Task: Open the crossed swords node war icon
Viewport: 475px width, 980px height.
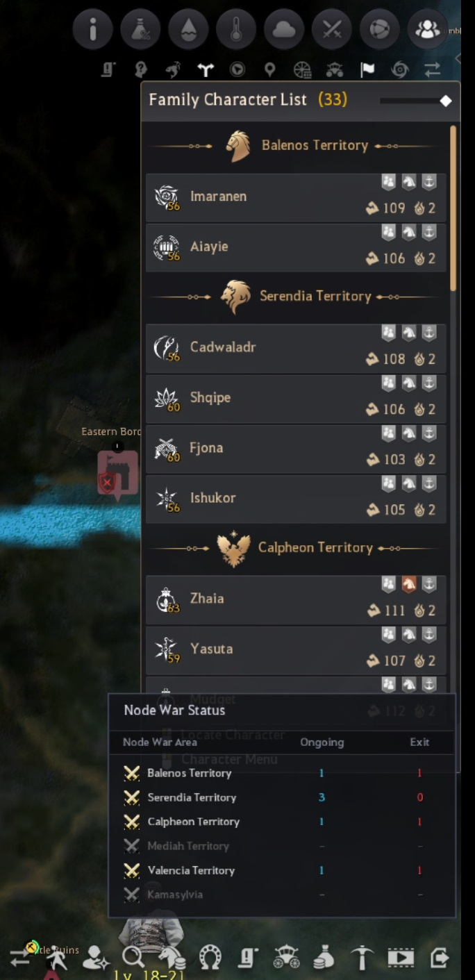Action: click(x=332, y=29)
